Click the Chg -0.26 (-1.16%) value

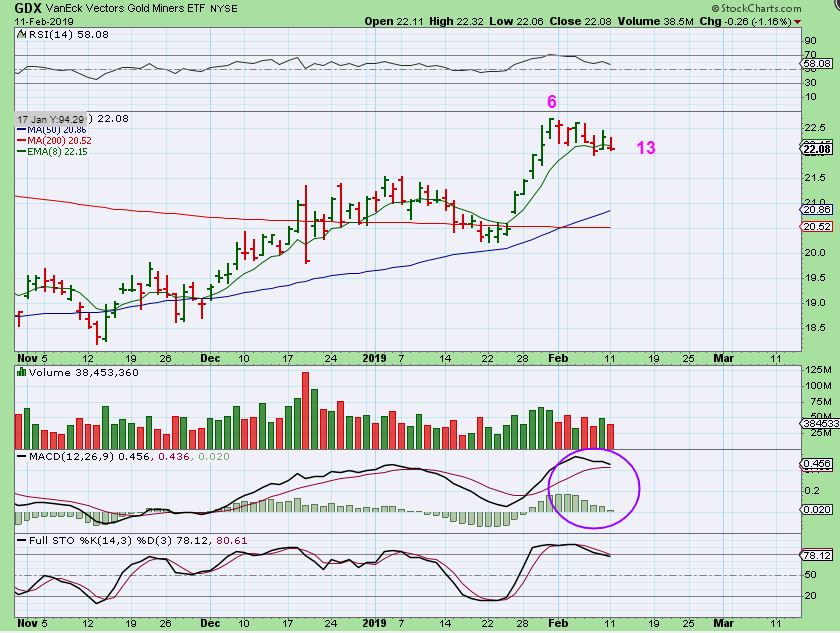point(745,21)
